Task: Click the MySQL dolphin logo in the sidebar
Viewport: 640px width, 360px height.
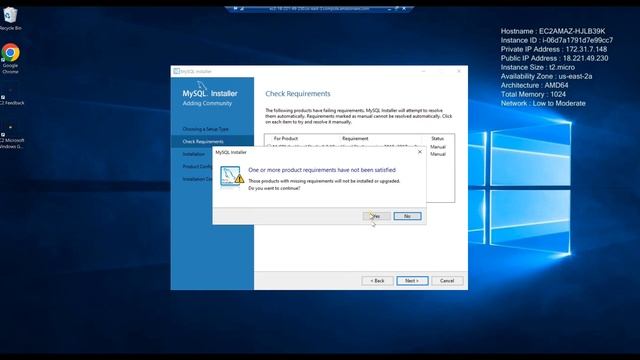Action: coord(202,85)
